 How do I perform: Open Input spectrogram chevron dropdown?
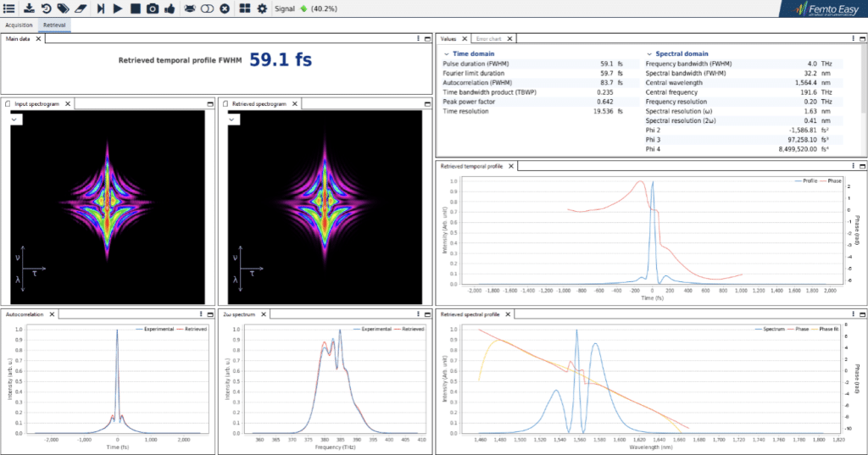pos(15,119)
